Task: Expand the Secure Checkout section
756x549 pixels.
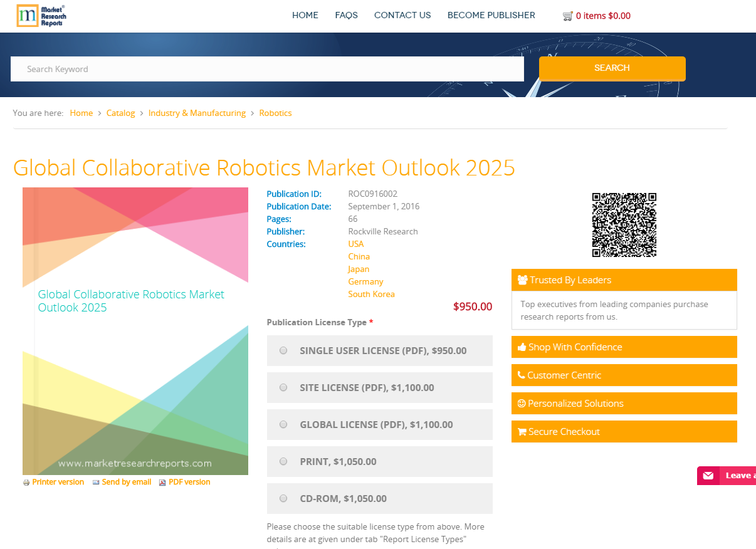Action: pos(624,431)
